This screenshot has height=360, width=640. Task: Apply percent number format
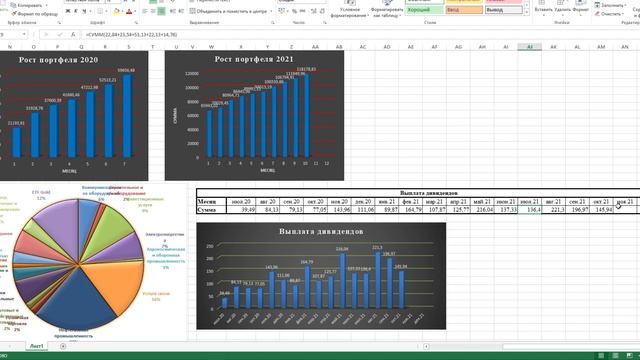tap(294, 11)
